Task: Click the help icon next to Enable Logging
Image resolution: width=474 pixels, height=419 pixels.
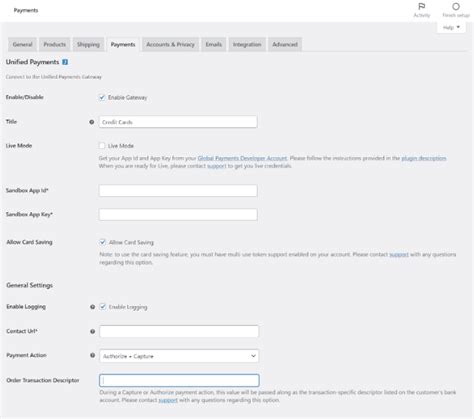Action: 92,307
